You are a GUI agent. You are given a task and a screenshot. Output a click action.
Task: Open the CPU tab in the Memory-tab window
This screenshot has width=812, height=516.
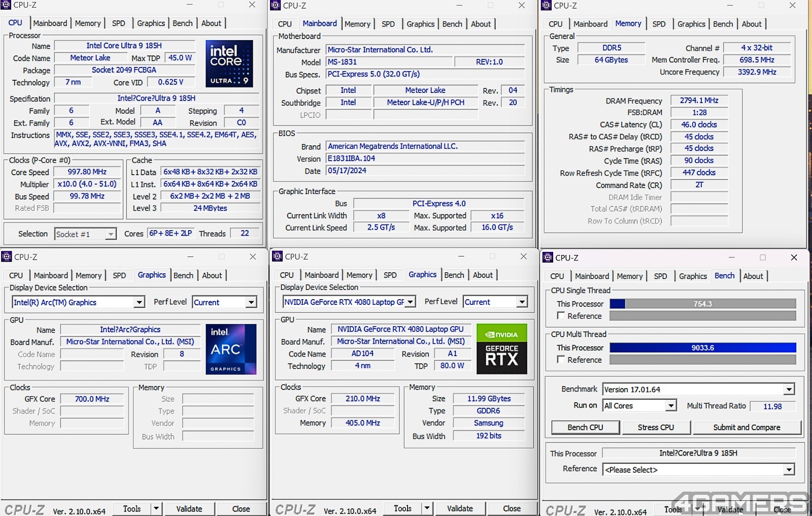556,24
